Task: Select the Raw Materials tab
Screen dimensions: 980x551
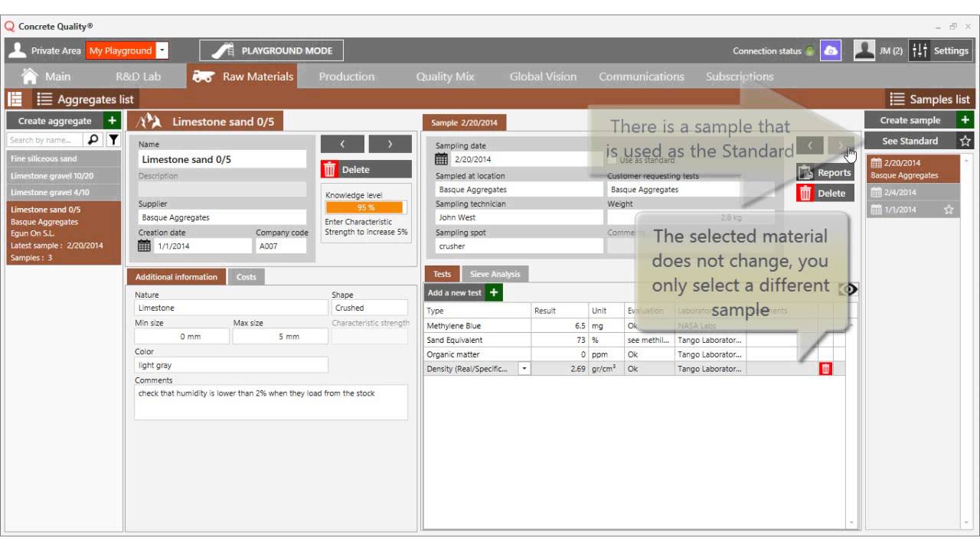Action: (243, 76)
